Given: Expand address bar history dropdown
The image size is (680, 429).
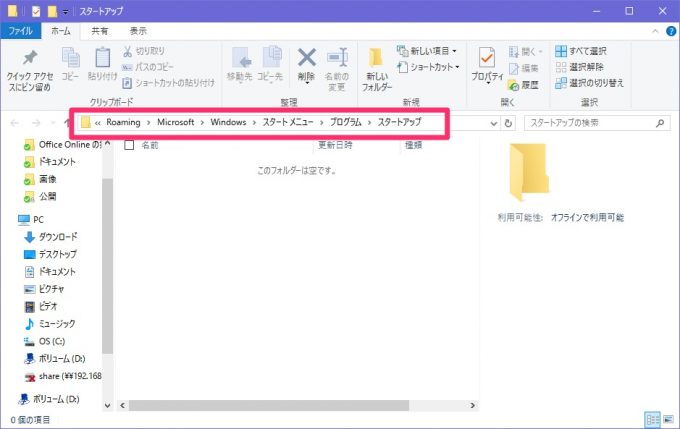Looking at the screenshot, I should click(494, 123).
